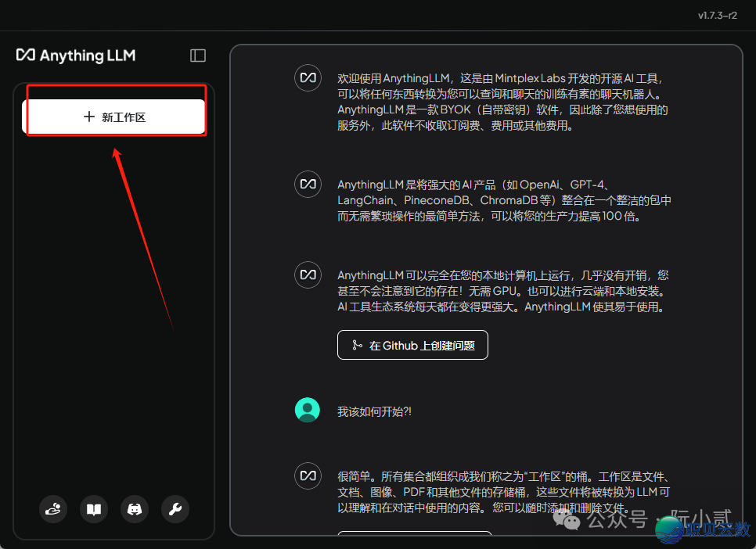Click the AnythingLLM avatar beside the 本地计算机 message

point(308,274)
